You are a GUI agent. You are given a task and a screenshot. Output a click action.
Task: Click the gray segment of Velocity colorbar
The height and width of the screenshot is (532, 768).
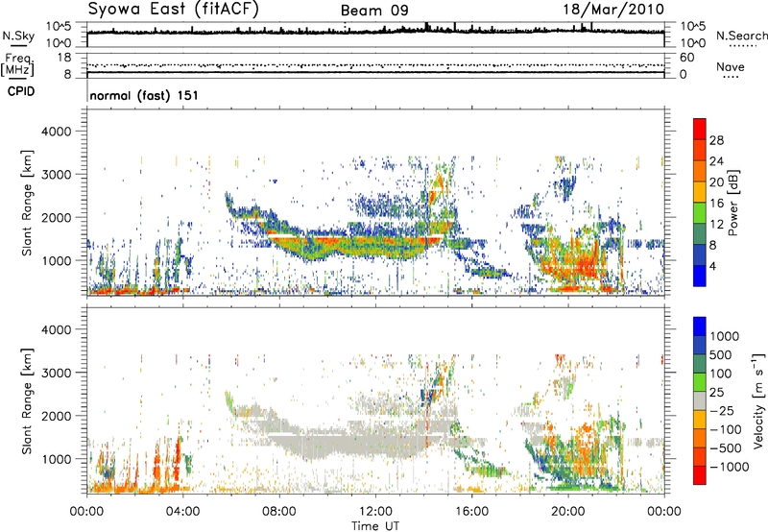[700, 400]
